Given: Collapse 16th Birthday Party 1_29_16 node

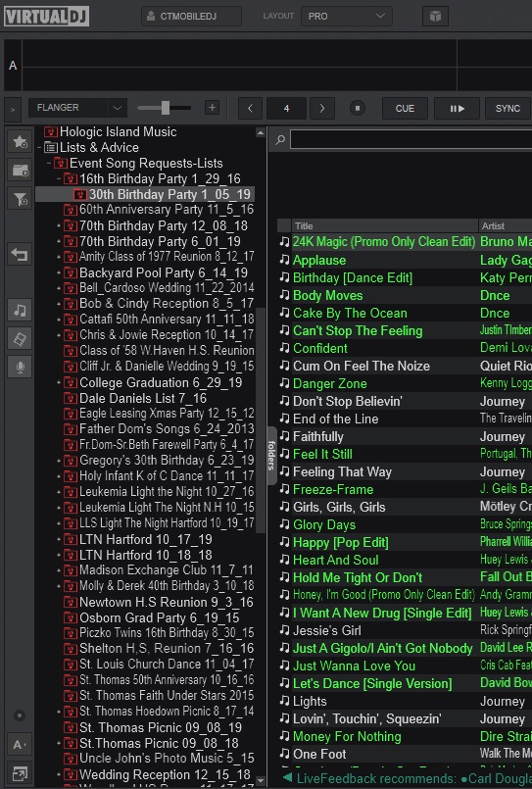Looking at the screenshot, I should (x=59, y=179).
